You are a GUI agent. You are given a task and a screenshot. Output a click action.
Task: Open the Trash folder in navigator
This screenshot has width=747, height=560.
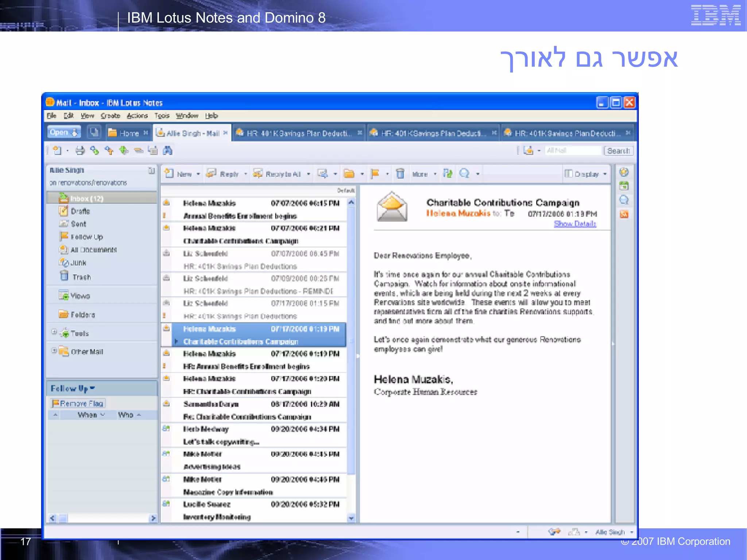[x=81, y=277]
